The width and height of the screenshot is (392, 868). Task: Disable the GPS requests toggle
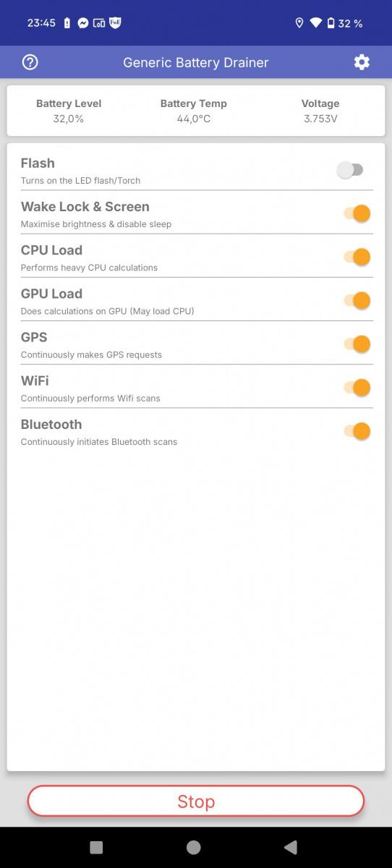357,344
